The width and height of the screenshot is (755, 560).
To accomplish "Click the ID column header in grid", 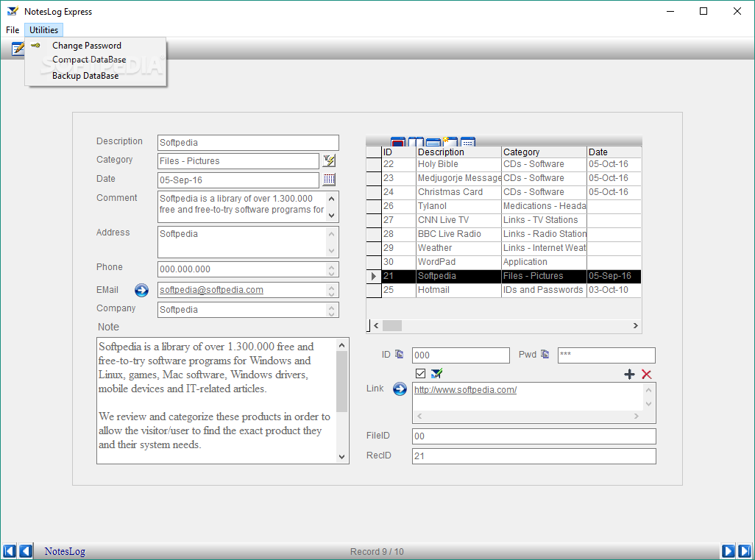I will pos(399,152).
